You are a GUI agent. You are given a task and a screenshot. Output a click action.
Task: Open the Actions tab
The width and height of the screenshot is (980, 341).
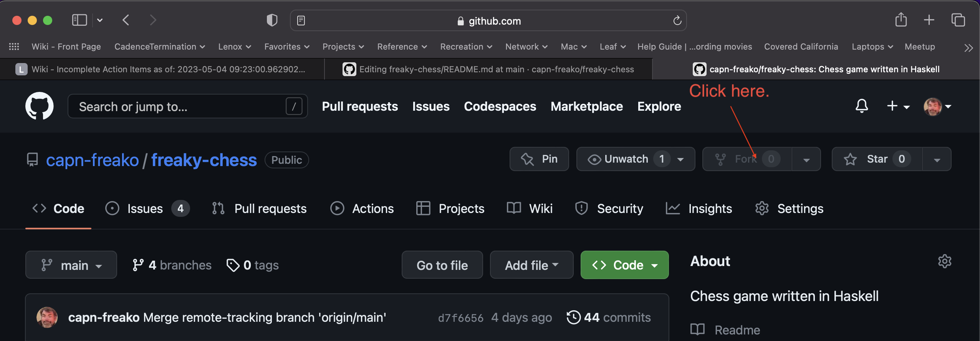(362, 208)
